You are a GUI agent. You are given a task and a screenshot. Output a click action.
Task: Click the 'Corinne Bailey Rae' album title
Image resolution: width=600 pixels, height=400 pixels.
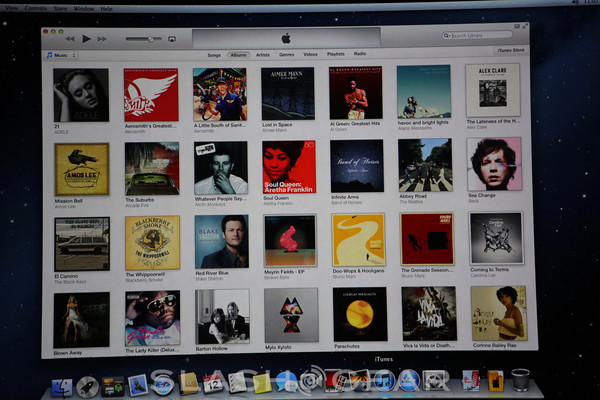pyautogui.click(x=494, y=345)
